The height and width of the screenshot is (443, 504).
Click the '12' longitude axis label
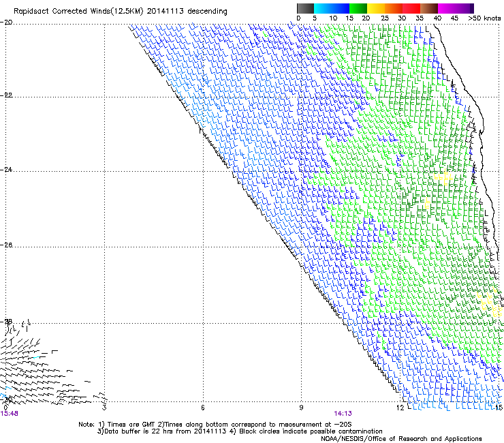pyautogui.click(x=400, y=408)
